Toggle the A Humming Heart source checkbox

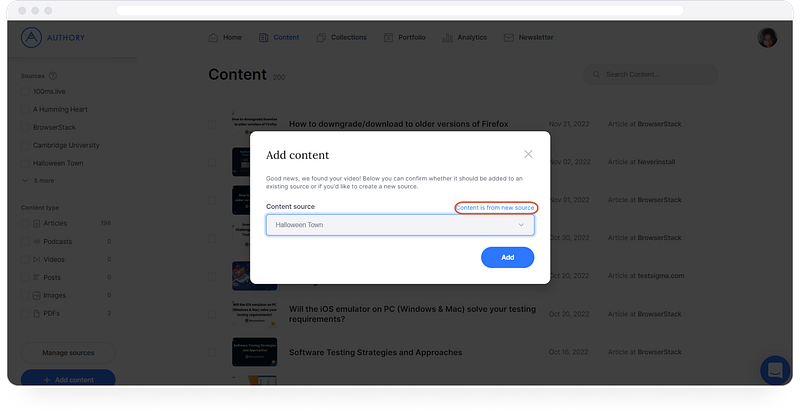click(24, 109)
